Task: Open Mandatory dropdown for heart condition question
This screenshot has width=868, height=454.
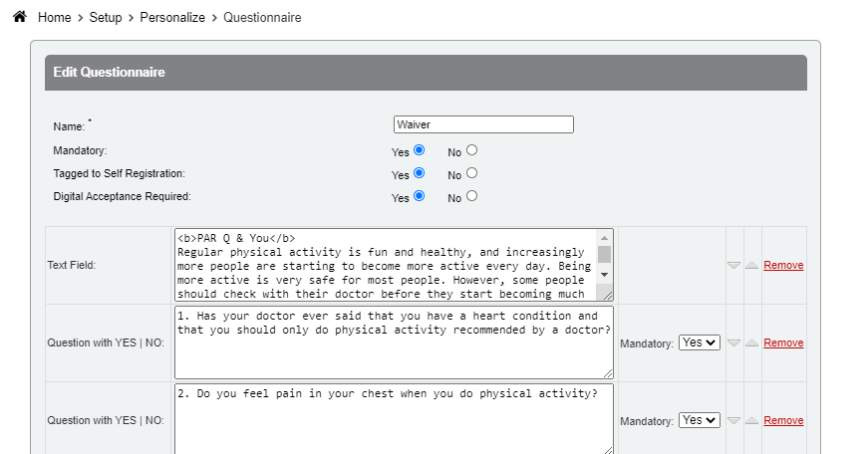Action: [699, 342]
